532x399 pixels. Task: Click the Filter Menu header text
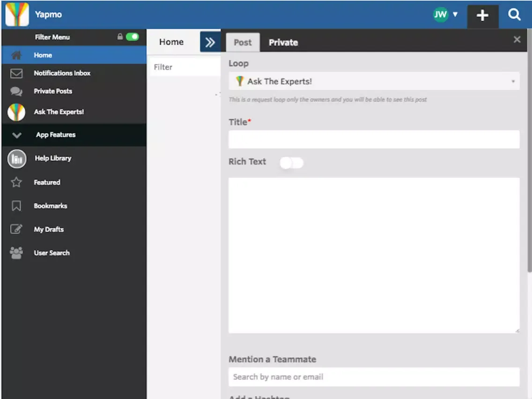pyautogui.click(x=52, y=37)
